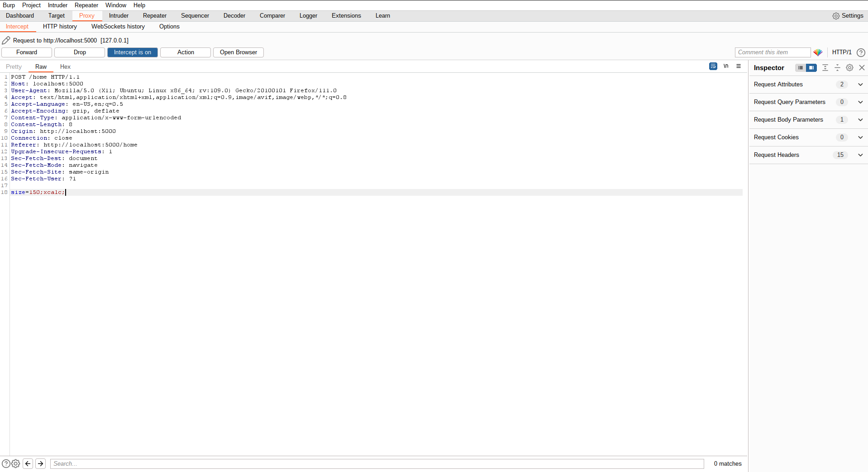Go to the Logger tab

[308, 16]
